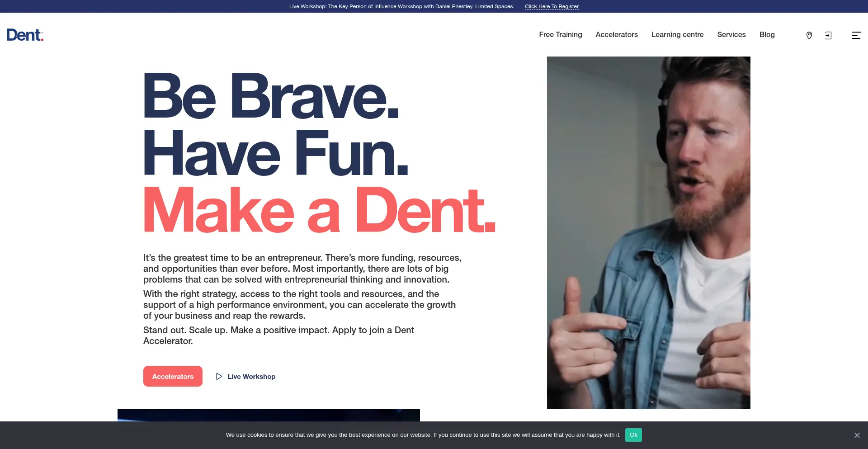This screenshot has height=449, width=868.
Task: Open the Free Training menu
Action: tap(561, 35)
